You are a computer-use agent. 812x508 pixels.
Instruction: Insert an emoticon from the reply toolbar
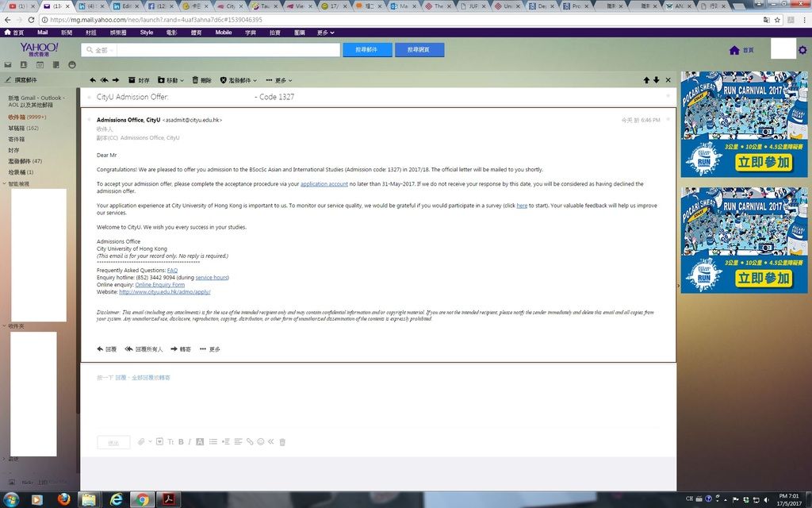point(260,441)
